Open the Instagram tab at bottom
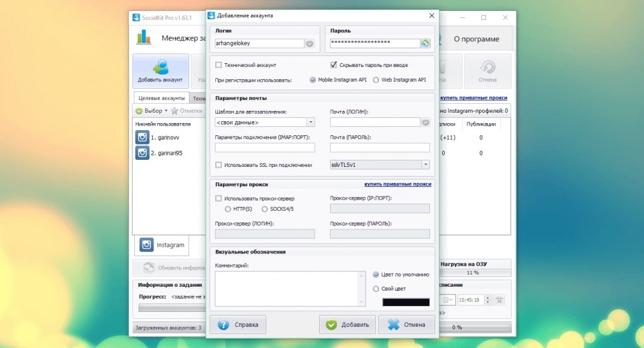 tap(162, 245)
